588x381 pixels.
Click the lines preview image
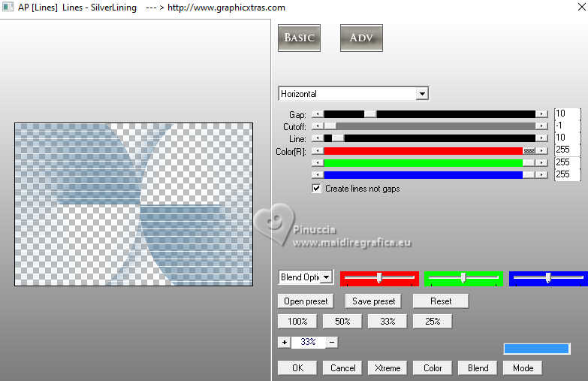134,204
